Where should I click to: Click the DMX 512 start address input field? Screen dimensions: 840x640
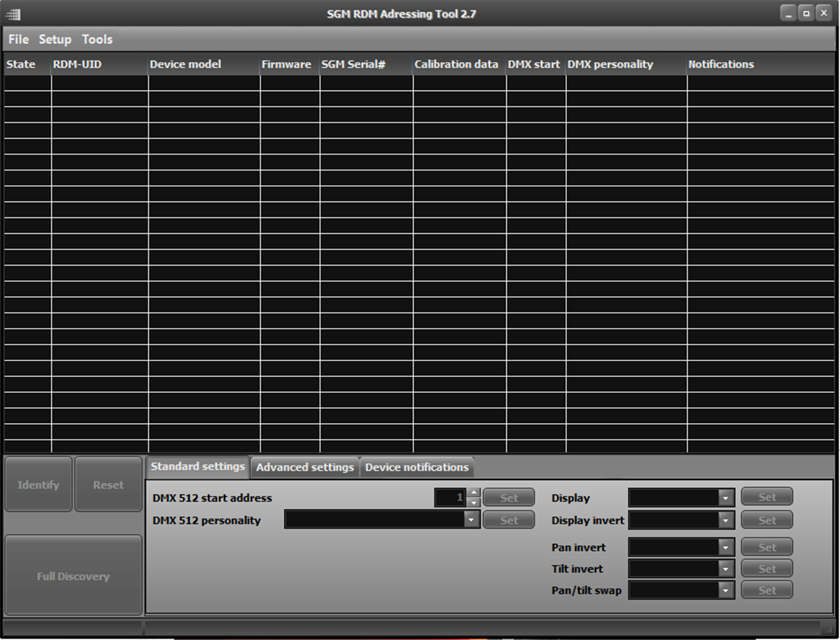451,497
